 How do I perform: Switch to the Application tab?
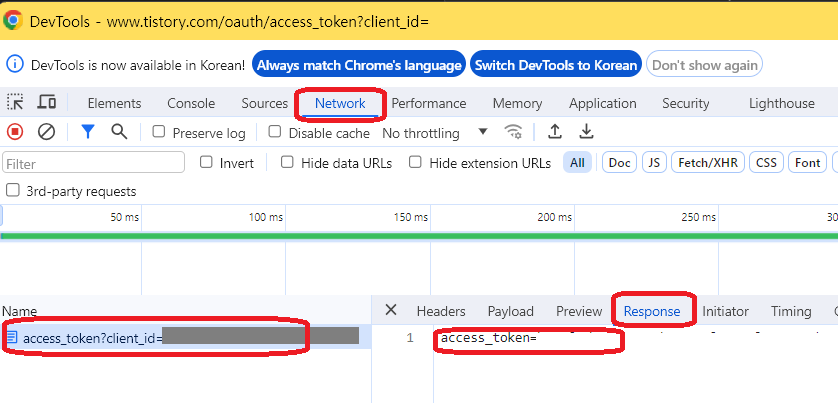[x=602, y=103]
